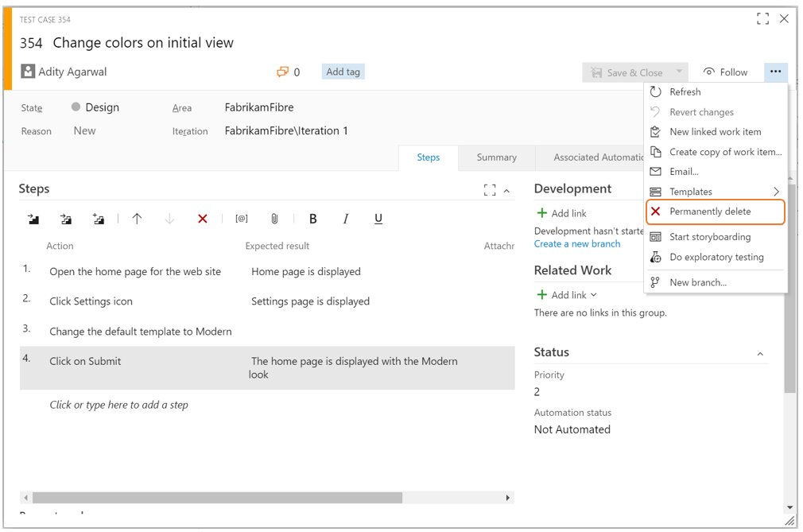The width and height of the screenshot is (803, 532).
Task: Click expected result Settings page is displayed
Action: (x=310, y=301)
